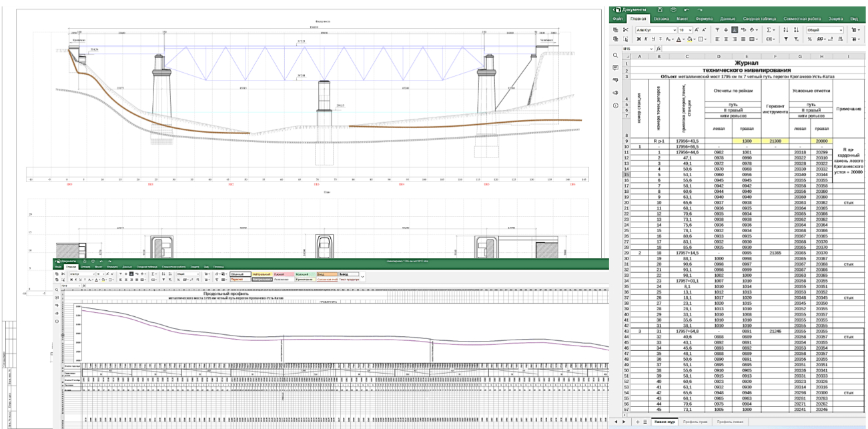Screen dimensions: 868x429
Task: Add a new sheet with plus button
Action: tap(636, 422)
